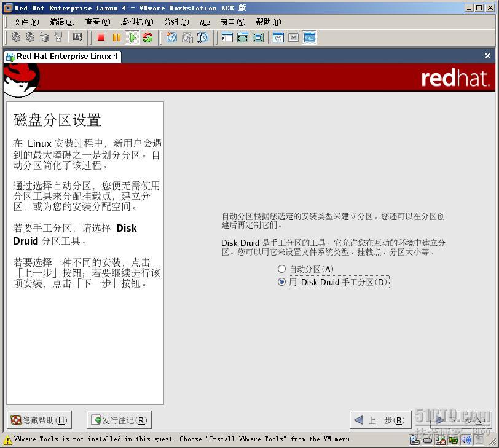Click the appliance view icon
Screen dimensions: 499x448
[x=293, y=37]
